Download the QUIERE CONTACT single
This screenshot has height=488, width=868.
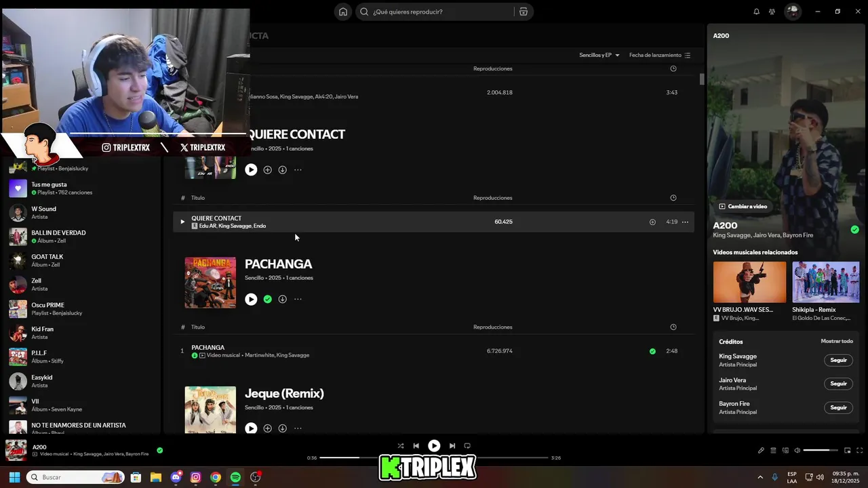pyautogui.click(x=282, y=170)
